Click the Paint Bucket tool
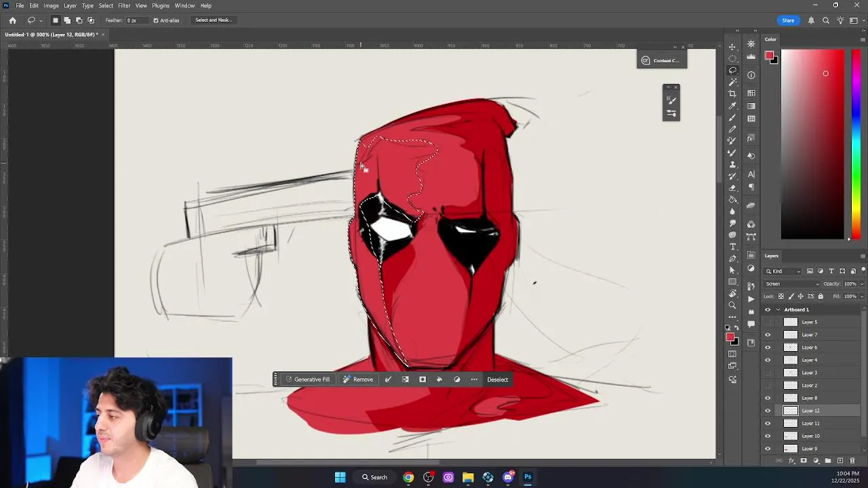This screenshot has height=488, width=868. click(732, 200)
